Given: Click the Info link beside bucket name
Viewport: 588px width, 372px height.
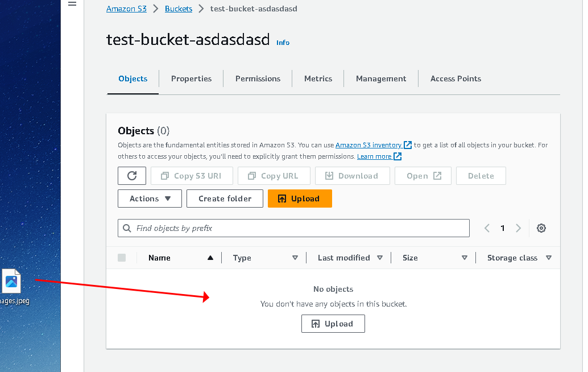Looking at the screenshot, I should tap(283, 43).
